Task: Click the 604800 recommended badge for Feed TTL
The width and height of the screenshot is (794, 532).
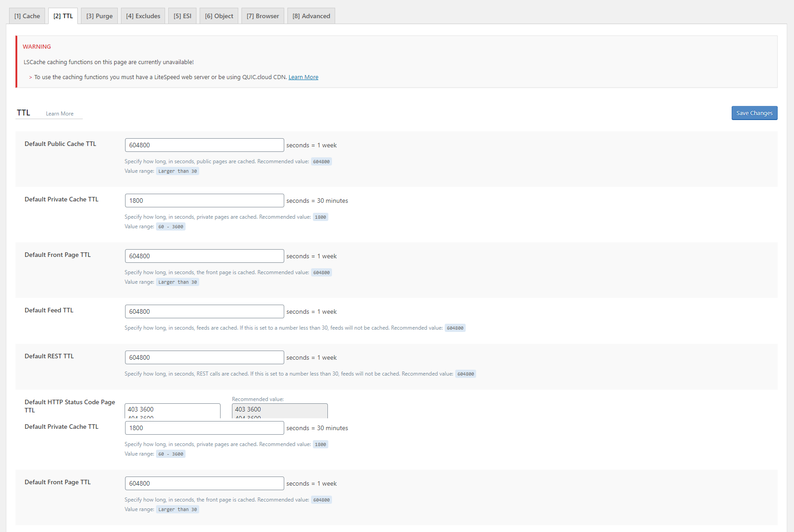Action: [x=455, y=328]
